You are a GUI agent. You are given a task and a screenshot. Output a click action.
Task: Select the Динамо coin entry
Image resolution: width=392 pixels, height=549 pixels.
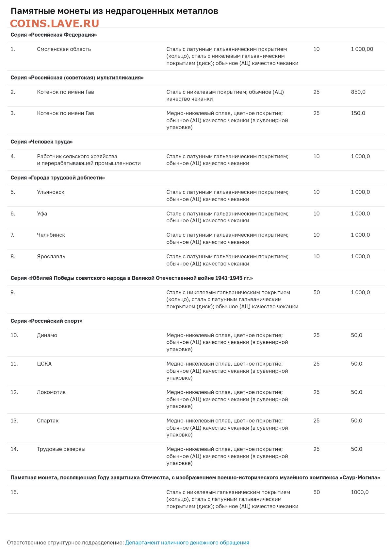tap(47, 335)
